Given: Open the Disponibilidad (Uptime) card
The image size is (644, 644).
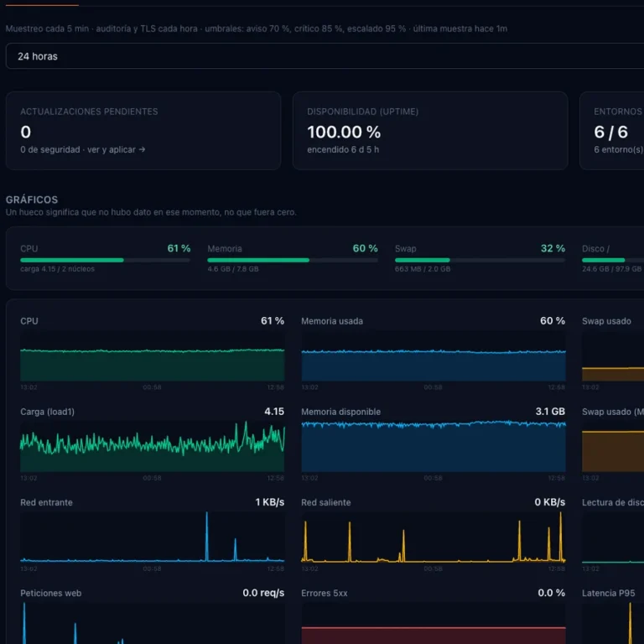Looking at the screenshot, I should [x=430, y=131].
